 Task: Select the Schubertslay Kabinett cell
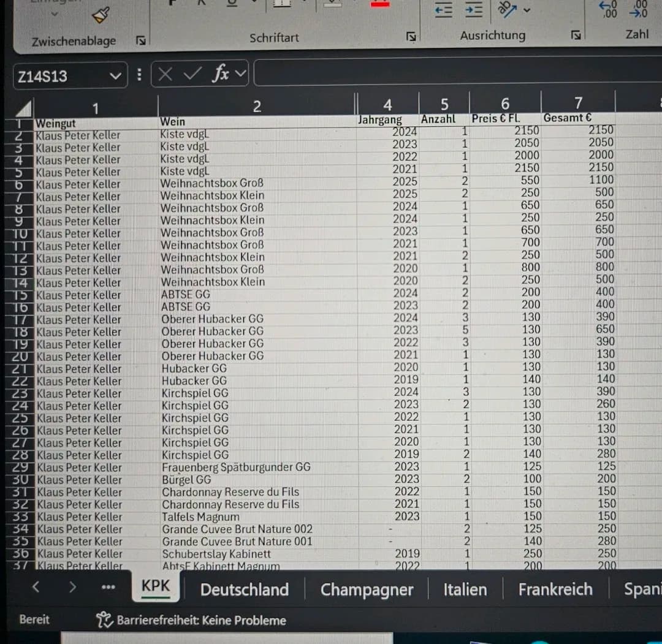pos(260,554)
